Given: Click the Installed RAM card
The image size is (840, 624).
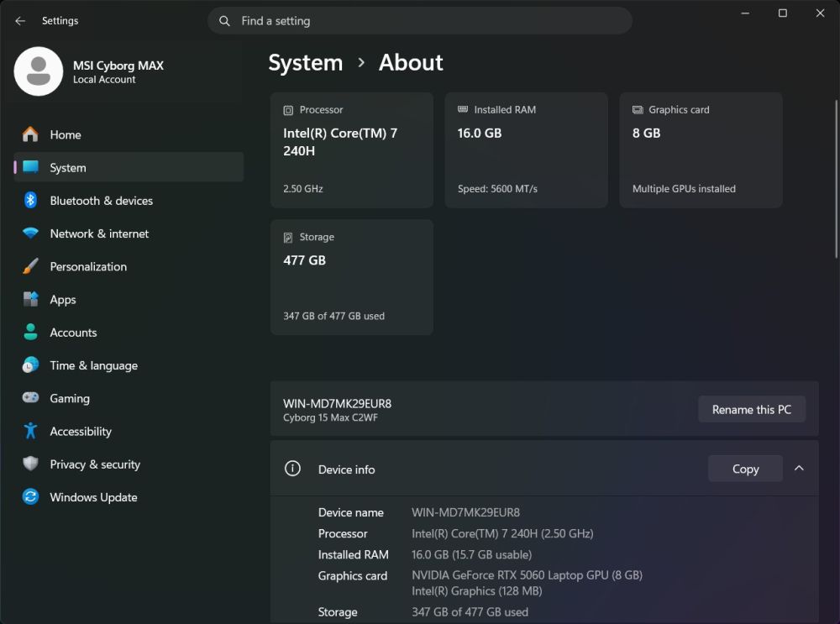Looking at the screenshot, I should 526,150.
